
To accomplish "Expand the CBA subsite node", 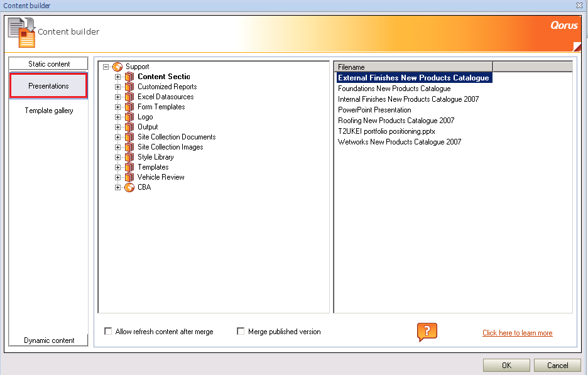I will click(117, 187).
